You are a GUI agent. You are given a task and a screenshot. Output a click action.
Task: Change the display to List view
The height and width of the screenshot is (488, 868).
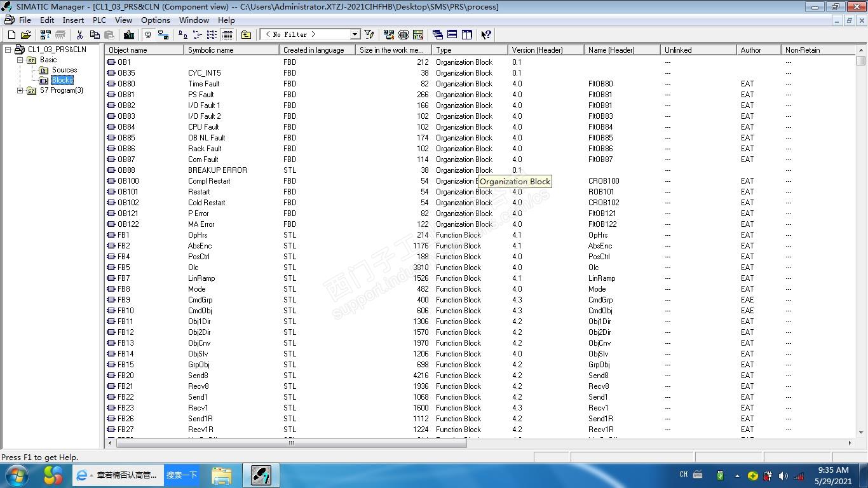[x=212, y=35]
